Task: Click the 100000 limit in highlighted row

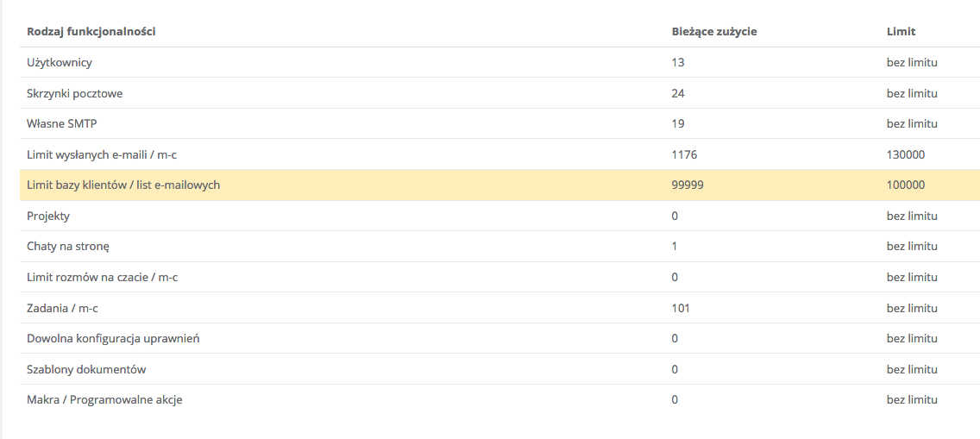Action: pos(905,185)
